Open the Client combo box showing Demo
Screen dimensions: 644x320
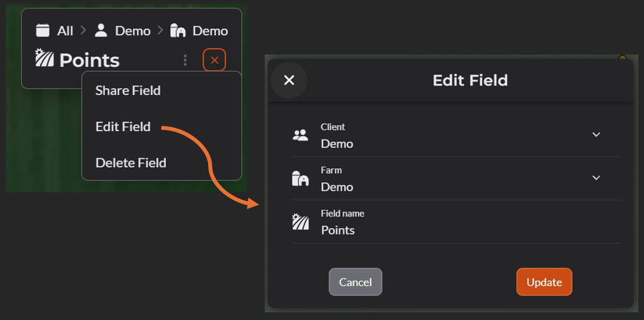pos(456,136)
